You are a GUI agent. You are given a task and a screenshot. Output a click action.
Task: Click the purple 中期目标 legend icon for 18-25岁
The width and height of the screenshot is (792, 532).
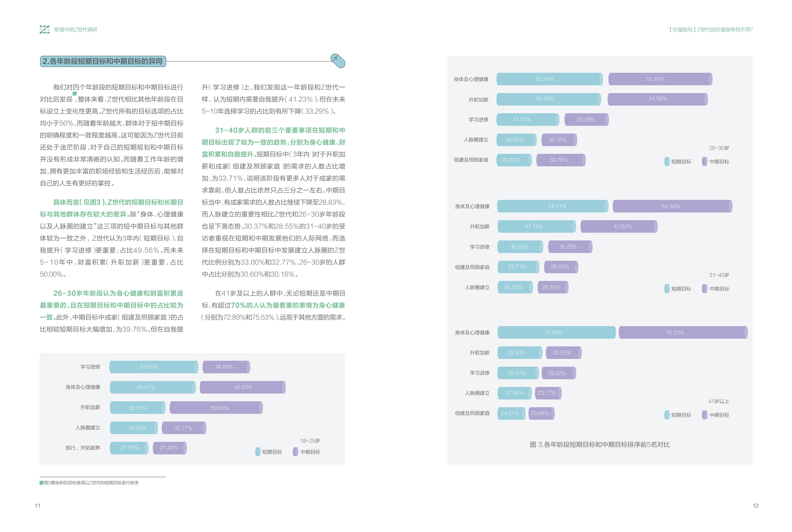click(x=296, y=452)
